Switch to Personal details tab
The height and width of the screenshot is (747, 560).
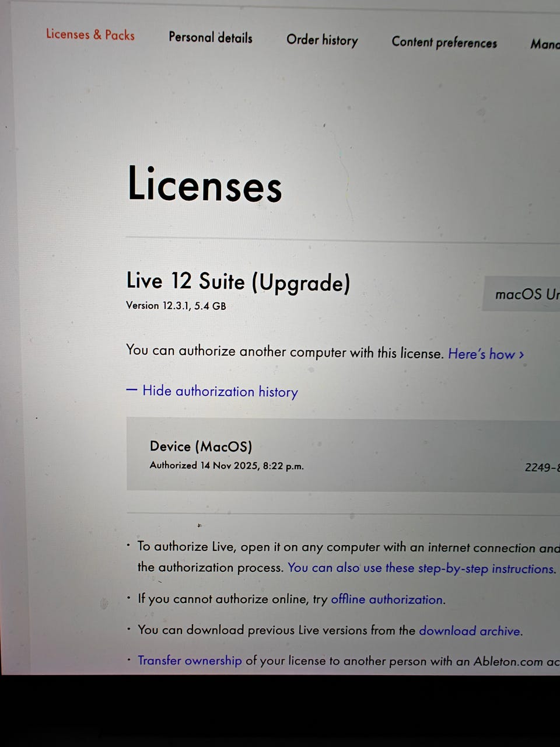pos(211,37)
